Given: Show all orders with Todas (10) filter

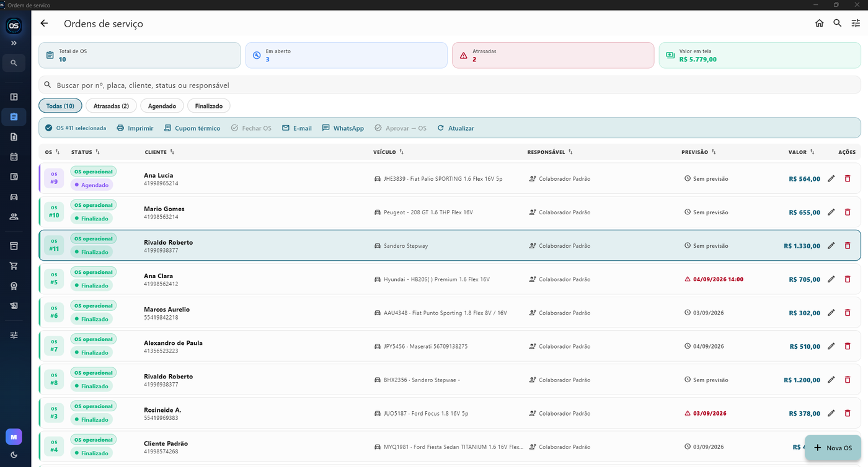Looking at the screenshot, I should point(60,106).
